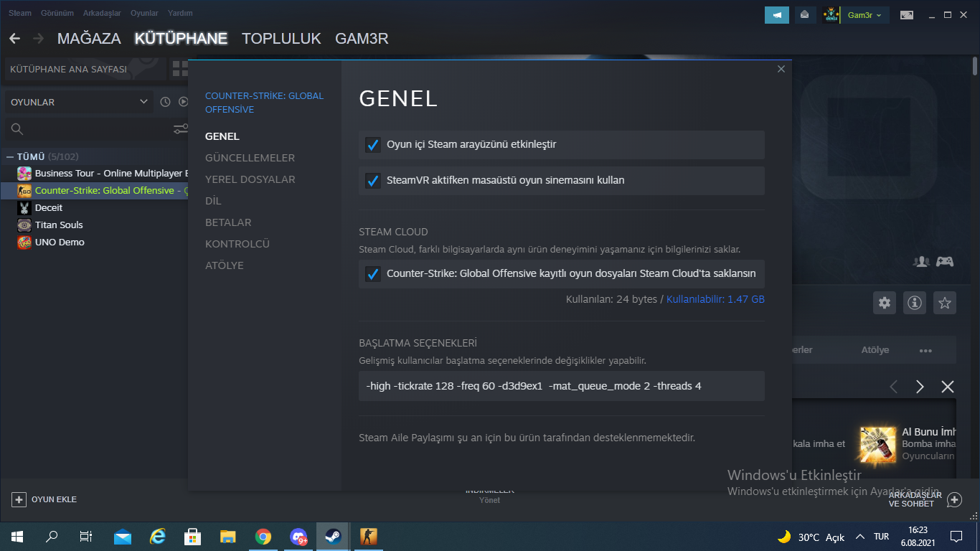This screenshot has height=551, width=980.
Task: Switch to the BETALAR tab
Action: coord(228,222)
